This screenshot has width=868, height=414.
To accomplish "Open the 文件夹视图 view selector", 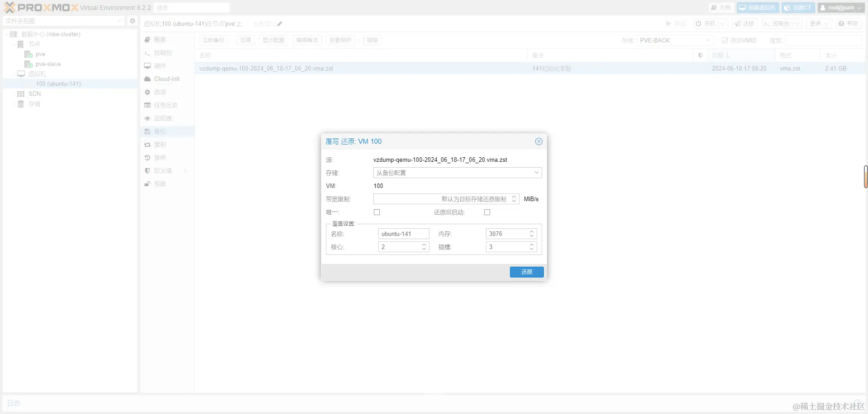I will click(x=64, y=21).
